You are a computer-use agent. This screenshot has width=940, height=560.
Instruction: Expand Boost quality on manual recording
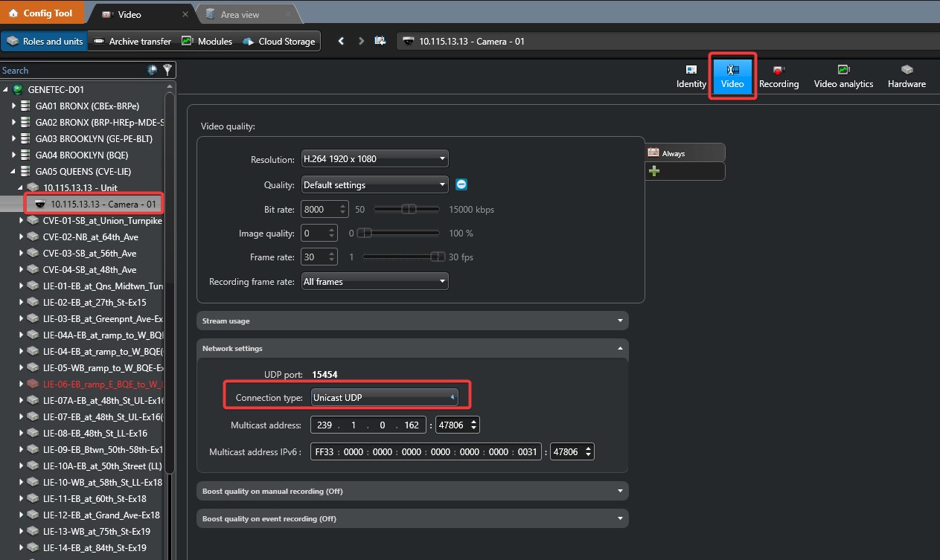click(412, 491)
